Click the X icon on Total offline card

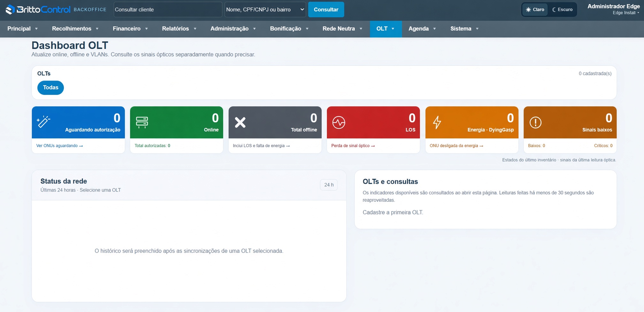240,122
